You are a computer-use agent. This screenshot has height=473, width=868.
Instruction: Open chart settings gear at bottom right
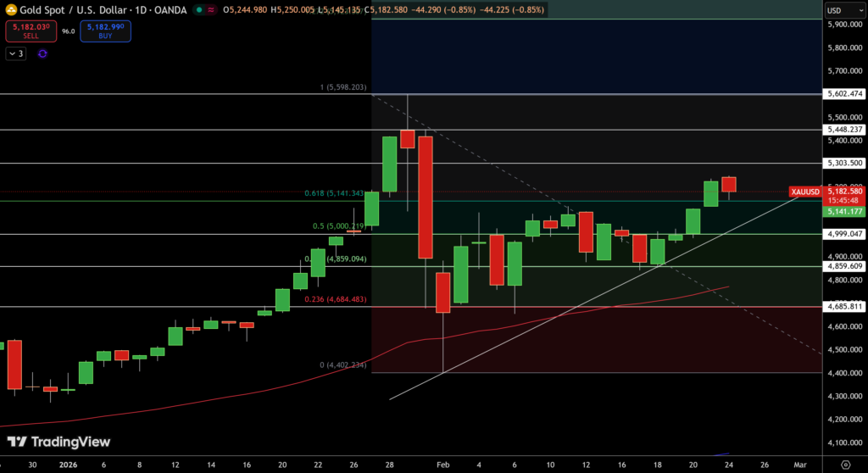tap(844, 465)
